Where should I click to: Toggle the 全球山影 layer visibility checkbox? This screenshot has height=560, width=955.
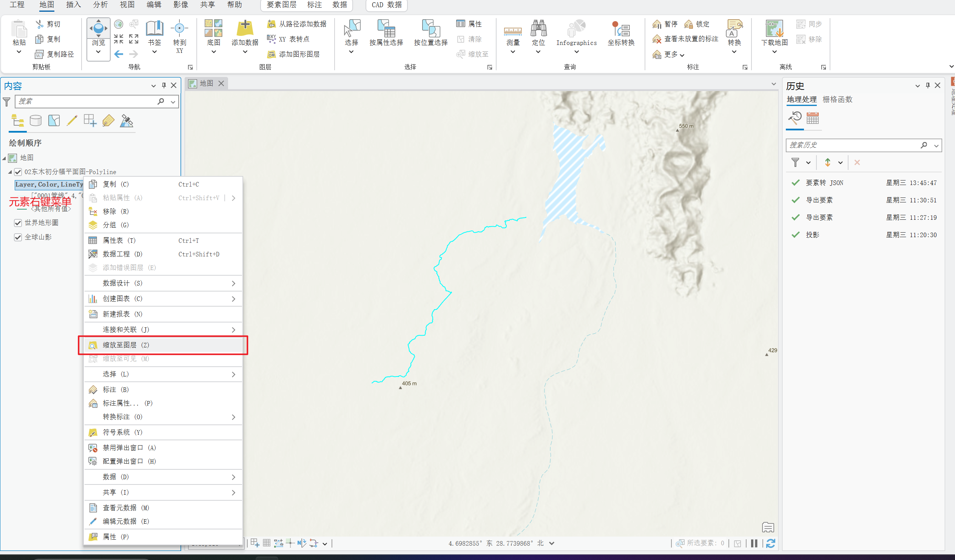point(18,237)
